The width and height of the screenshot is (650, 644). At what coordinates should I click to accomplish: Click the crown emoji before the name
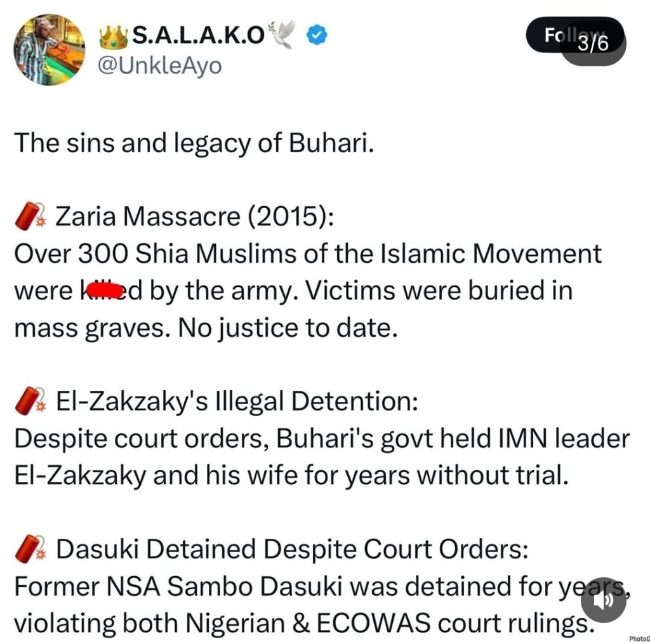point(114,37)
